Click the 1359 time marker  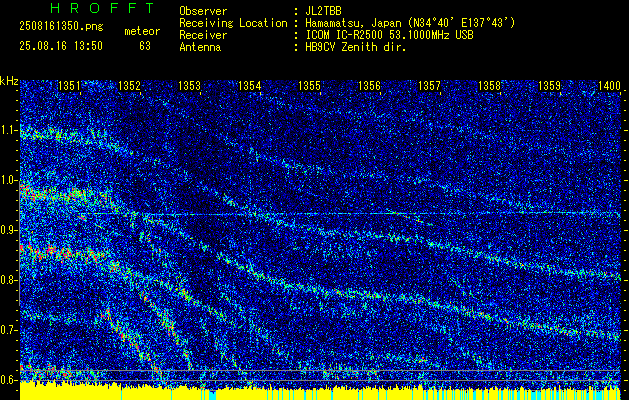pyautogui.click(x=549, y=85)
